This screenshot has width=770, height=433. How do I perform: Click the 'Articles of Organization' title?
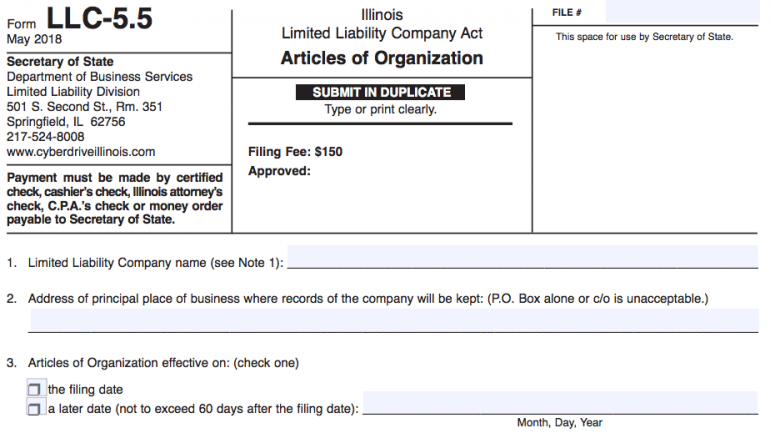381,58
